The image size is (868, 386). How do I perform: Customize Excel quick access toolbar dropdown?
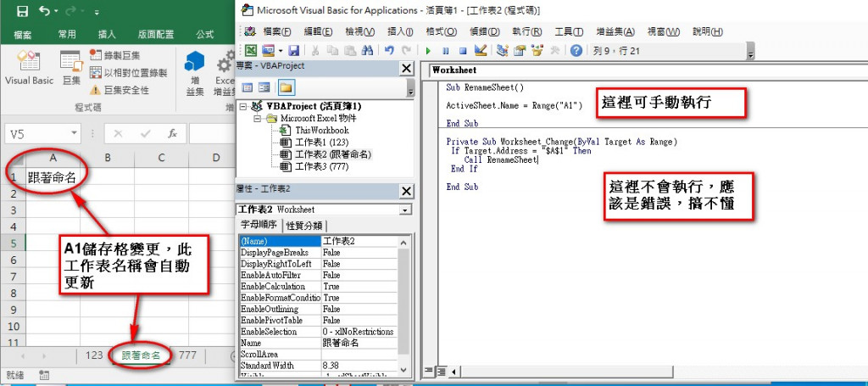coord(97,12)
